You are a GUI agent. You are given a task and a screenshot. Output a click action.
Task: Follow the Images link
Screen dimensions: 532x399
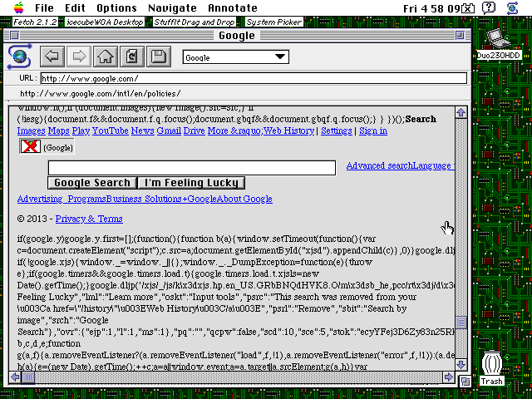click(32, 131)
